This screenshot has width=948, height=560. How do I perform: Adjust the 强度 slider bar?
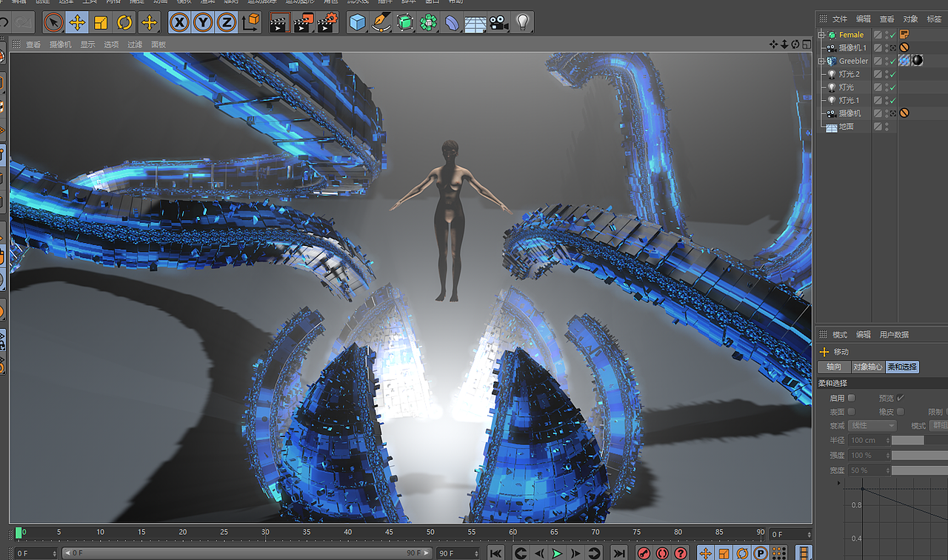click(x=920, y=455)
